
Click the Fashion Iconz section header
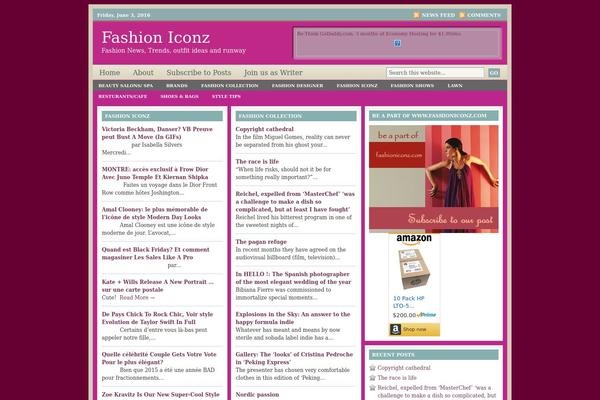click(x=162, y=116)
